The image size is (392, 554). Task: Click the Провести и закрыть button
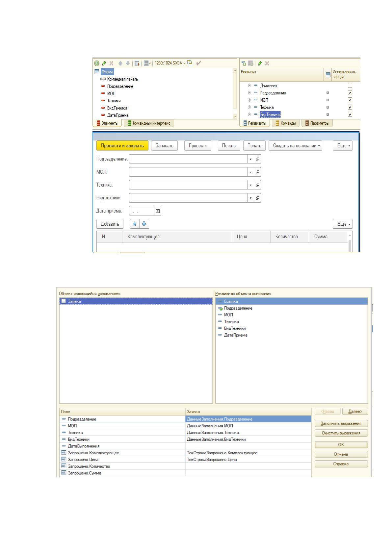[x=122, y=146]
